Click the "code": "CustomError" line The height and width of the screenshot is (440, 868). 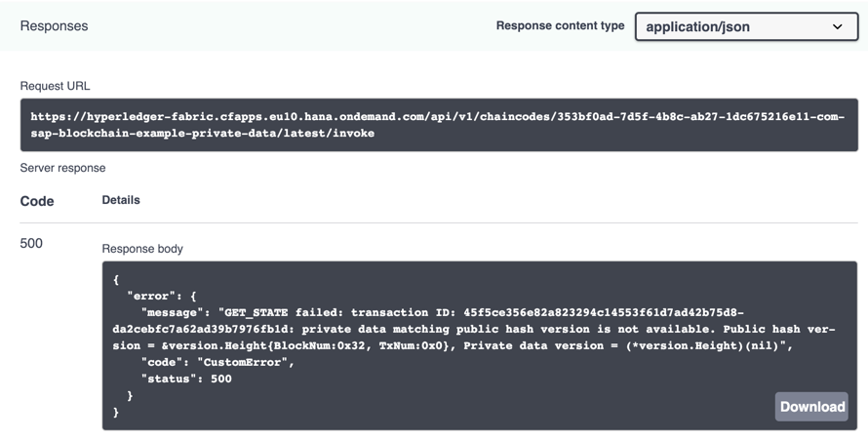click(217, 363)
